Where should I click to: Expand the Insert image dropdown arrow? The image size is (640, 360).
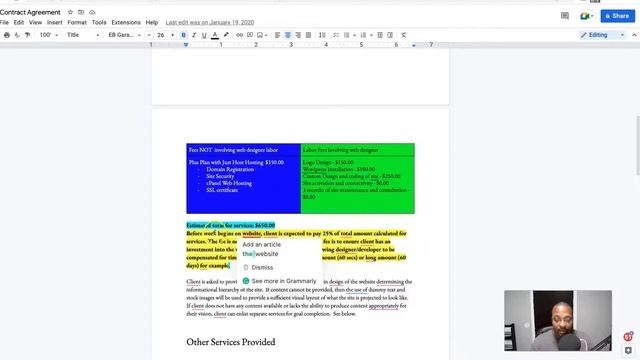click(x=266, y=35)
